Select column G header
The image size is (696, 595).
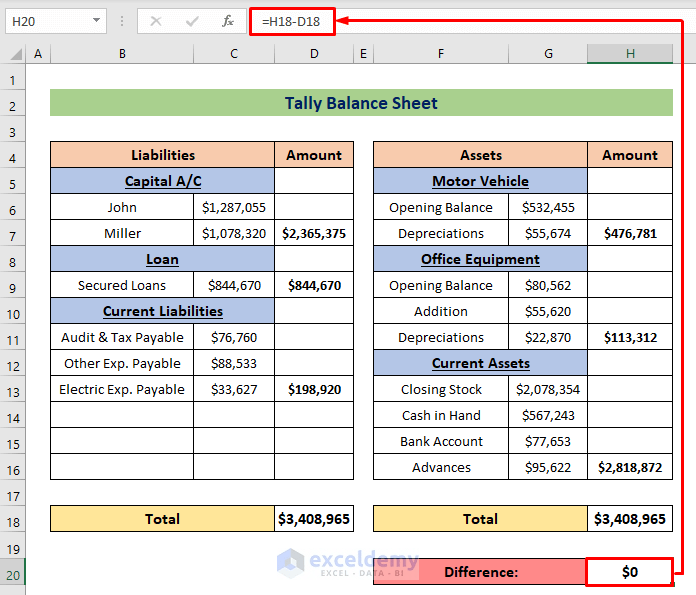pyautogui.click(x=548, y=54)
